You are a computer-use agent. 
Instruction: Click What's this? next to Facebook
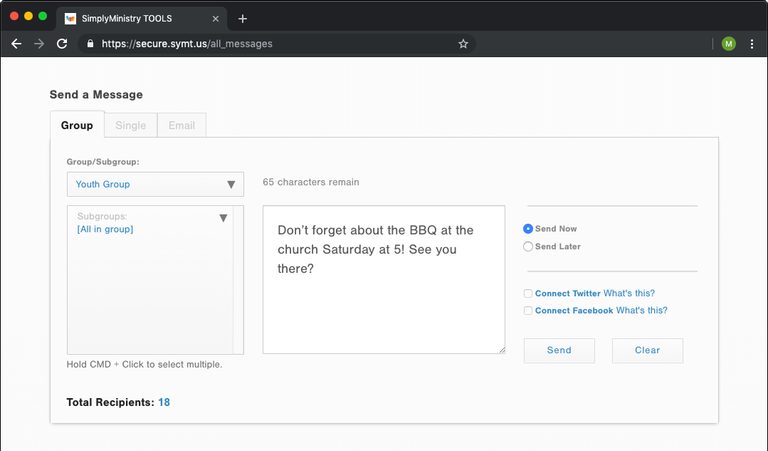(642, 310)
